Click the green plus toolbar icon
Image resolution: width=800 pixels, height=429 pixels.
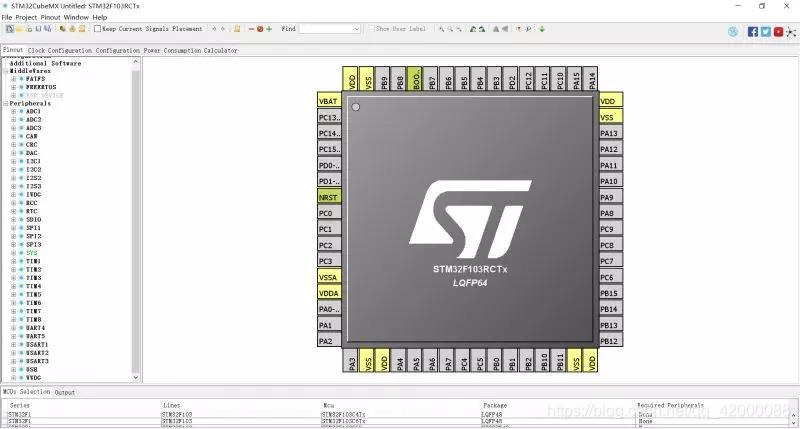click(x=269, y=29)
